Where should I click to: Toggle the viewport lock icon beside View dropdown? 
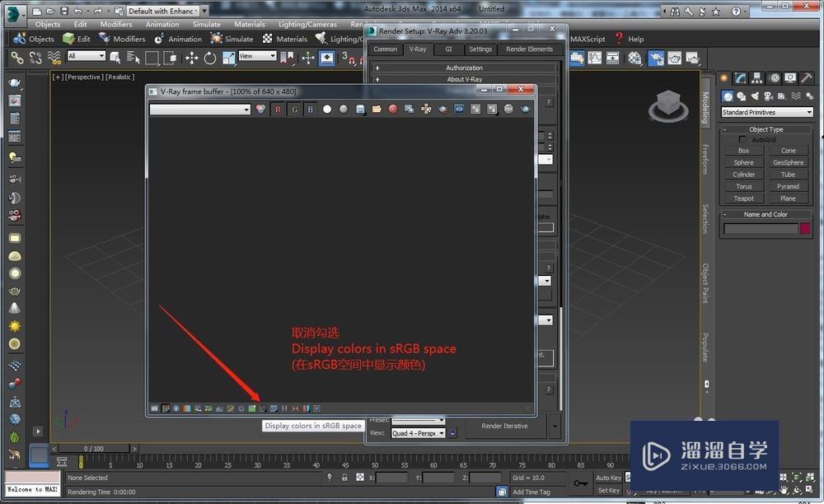point(453,433)
